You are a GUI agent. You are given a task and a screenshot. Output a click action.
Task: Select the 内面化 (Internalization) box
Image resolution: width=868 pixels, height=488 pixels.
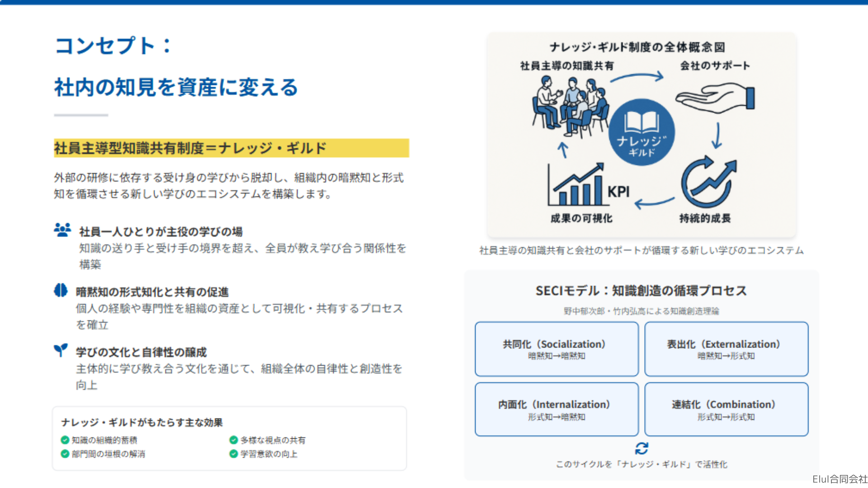[x=557, y=409]
